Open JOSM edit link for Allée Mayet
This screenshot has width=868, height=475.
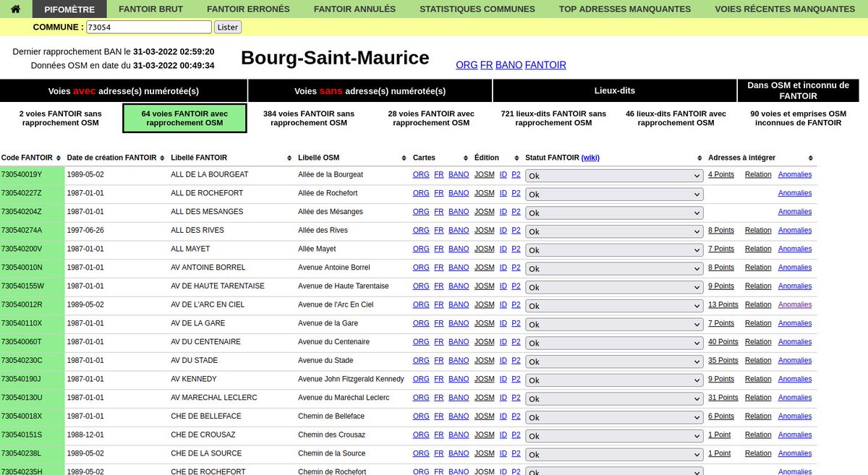click(x=485, y=249)
